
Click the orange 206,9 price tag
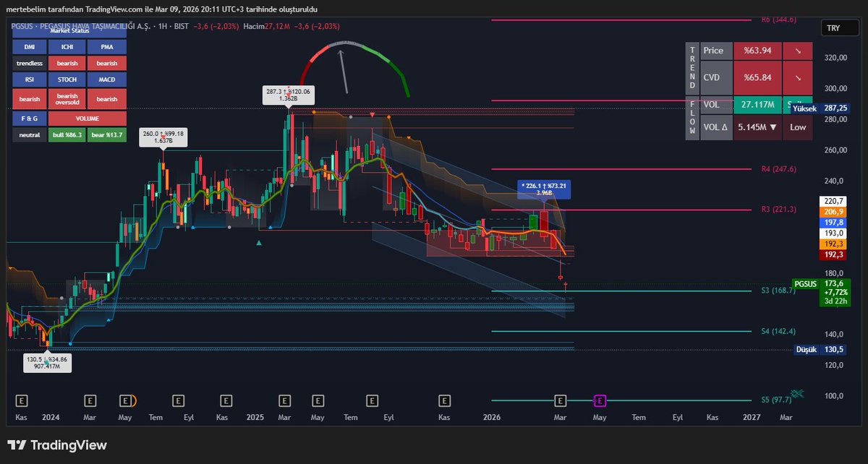pyautogui.click(x=834, y=211)
